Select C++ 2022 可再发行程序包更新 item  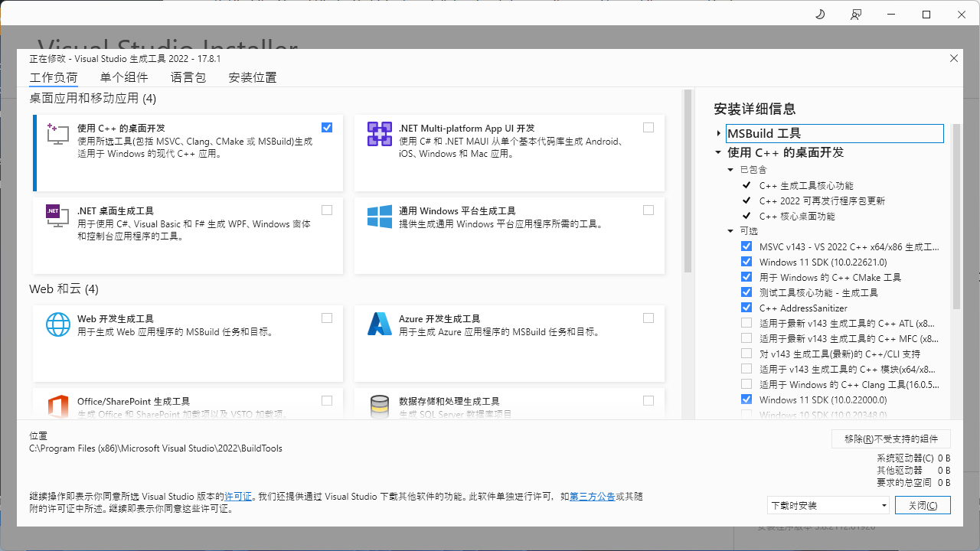(822, 201)
